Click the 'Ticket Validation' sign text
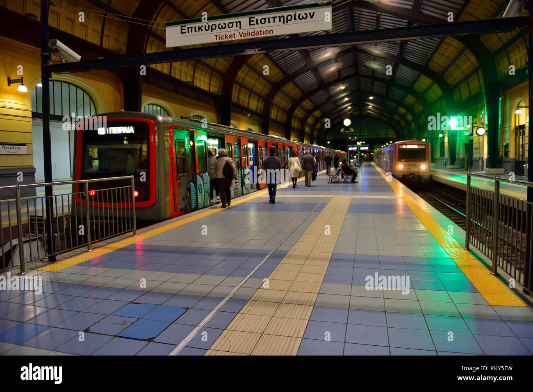This screenshot has height=392, width=533. [244, 34]
